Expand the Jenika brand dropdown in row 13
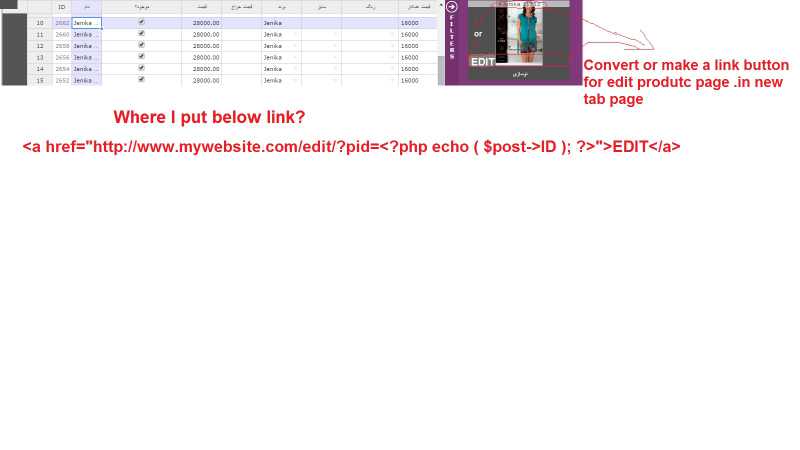 coord(295,57)
